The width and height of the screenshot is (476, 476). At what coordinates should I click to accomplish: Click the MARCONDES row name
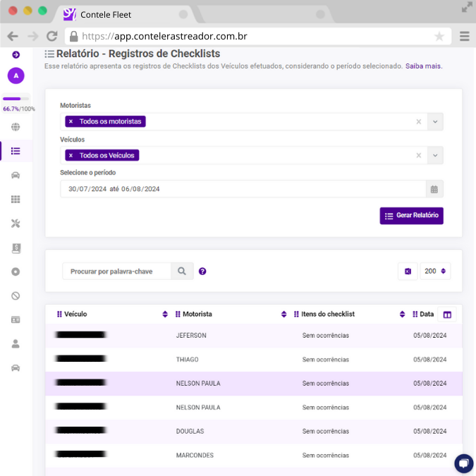coord(195,456)
